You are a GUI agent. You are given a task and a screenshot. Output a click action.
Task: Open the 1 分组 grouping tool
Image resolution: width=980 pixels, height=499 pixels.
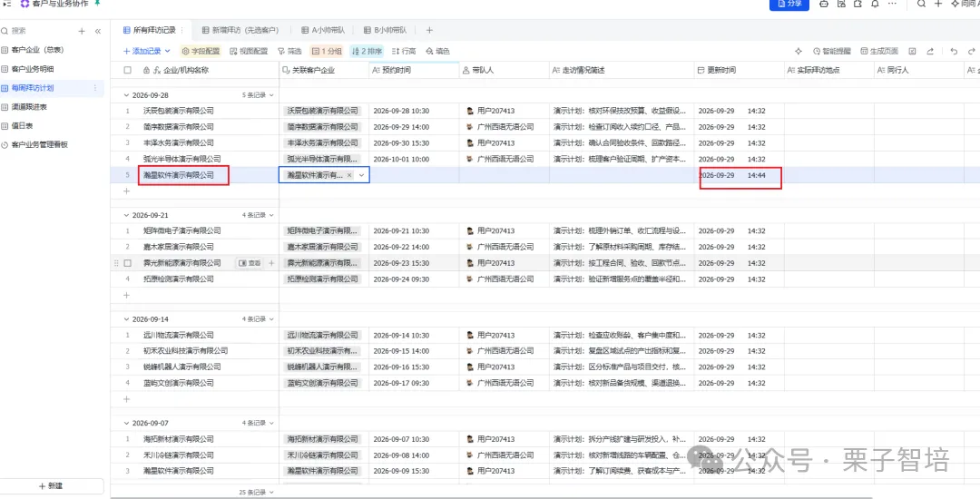pyautogui.click(x=327, y=51)
